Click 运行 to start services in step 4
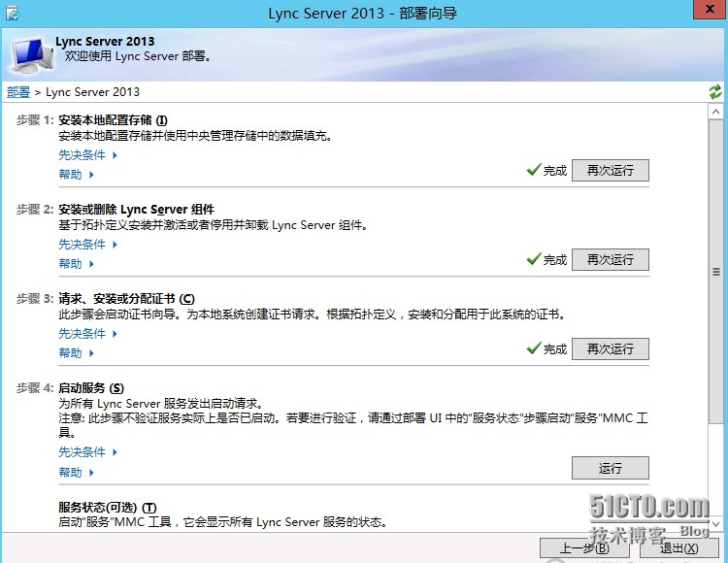The image size is (728, 563). [611, 468]
